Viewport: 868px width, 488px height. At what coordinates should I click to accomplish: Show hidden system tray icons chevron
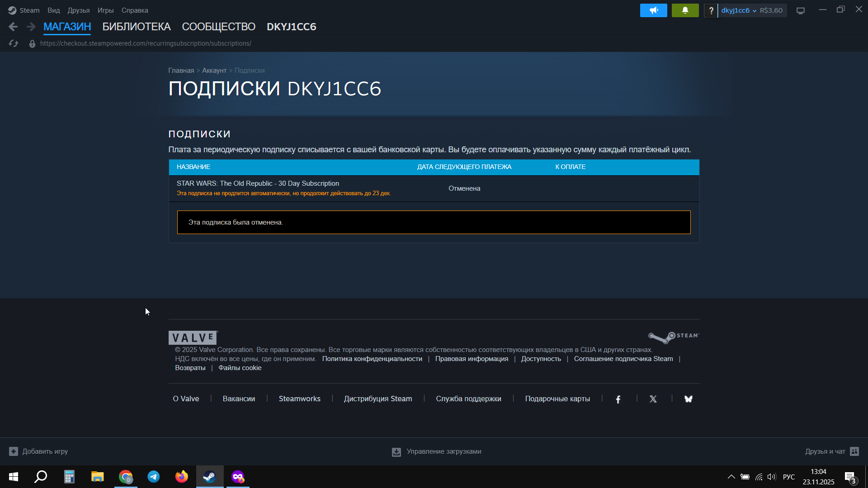(x=731, y=477)
